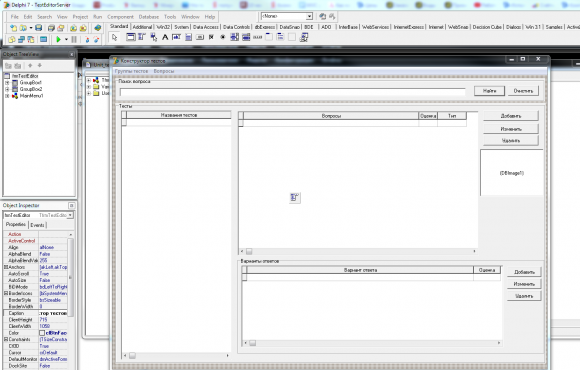The width and height of the screenshot is (580, 370).
Task: Select the Button component in the palette
Action: click(x=200, y=37)
